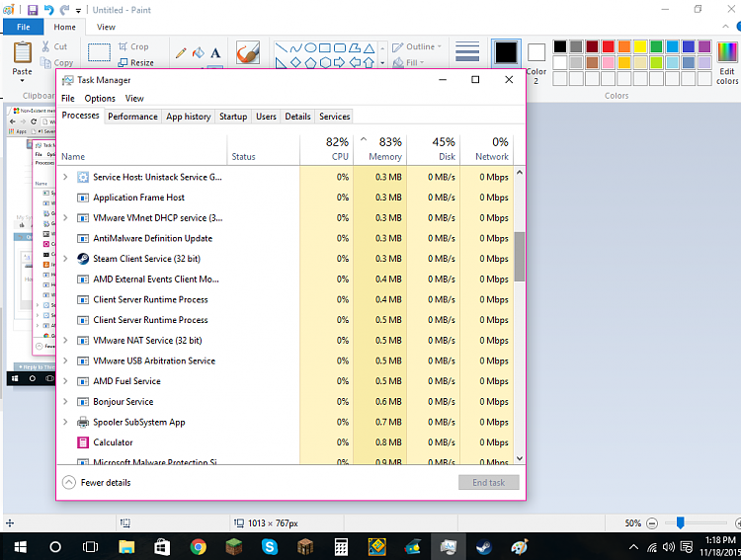Open Calculator from the taskbar

(341, 547)
